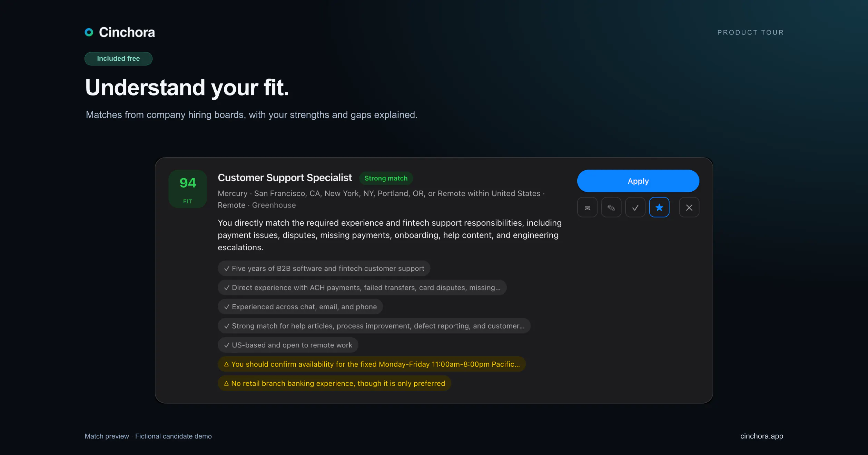Click the Strong match tag
The image size is (868, 455).
click(386, 178)
